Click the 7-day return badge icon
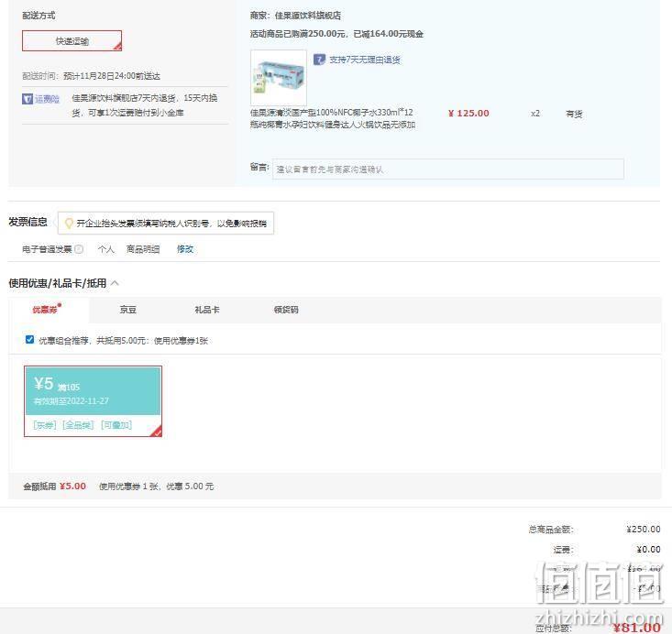 pos(319,60)
